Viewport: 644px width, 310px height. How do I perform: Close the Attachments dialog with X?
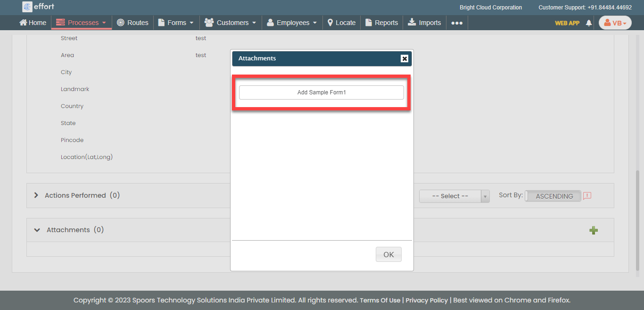tap(404, 59)
